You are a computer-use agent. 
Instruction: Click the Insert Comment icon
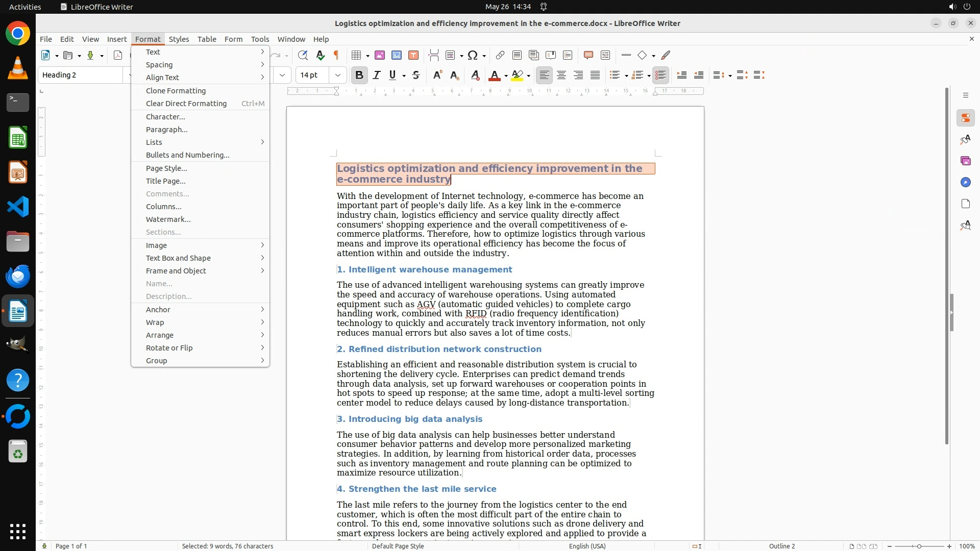coord(588,55)
